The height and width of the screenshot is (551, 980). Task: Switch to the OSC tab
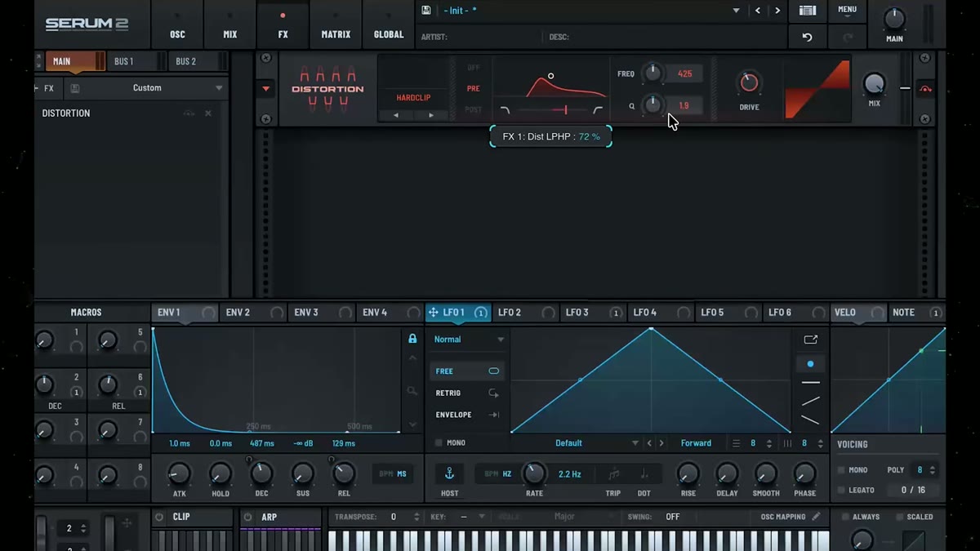(177, 25)
